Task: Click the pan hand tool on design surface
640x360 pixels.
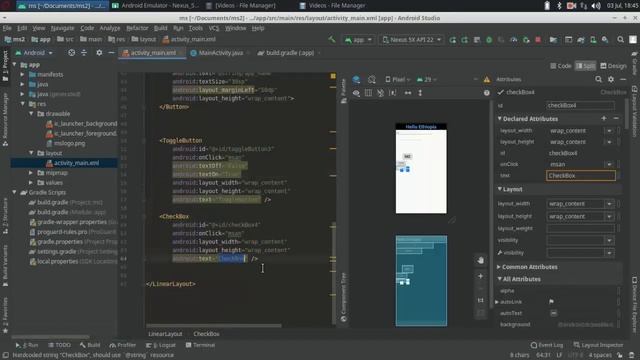Action: [480, 260]
